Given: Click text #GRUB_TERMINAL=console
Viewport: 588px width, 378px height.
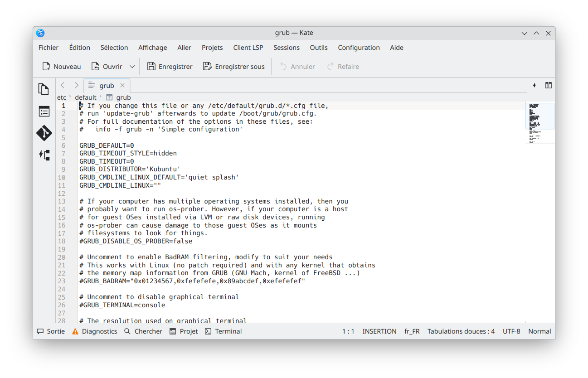Looking at the screenshot, I should [x=122, y=305].
